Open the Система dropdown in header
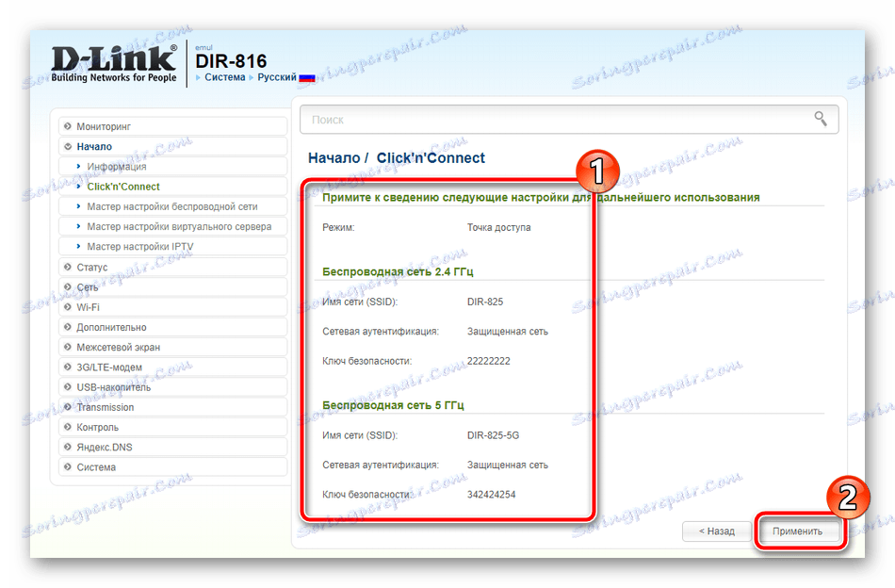895x588 pixels. (225, 77)
